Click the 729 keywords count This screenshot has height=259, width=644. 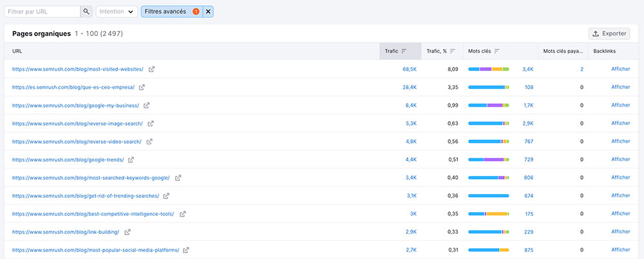point(529,160)
